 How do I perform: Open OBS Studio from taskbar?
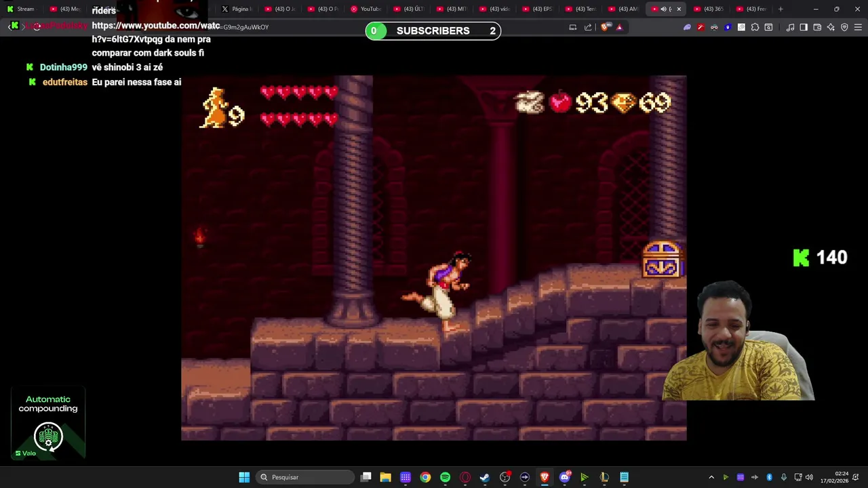(505, 477)
